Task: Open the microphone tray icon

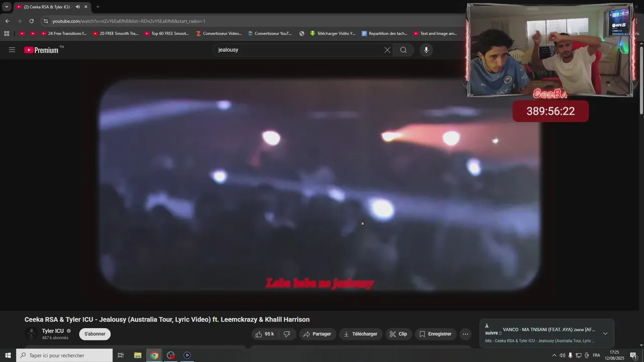Action: pyautogui.click(x=571, y=355)
